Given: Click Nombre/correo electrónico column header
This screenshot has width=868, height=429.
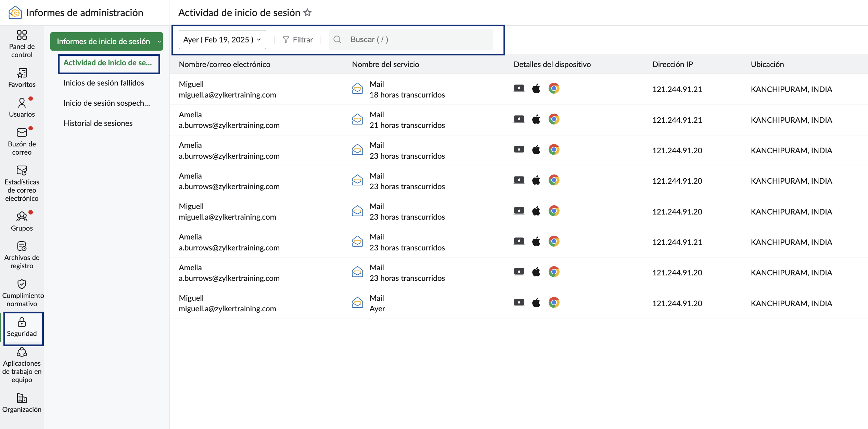Looking at the screenshot, I should pyautogui.click(x=225, y=64).
